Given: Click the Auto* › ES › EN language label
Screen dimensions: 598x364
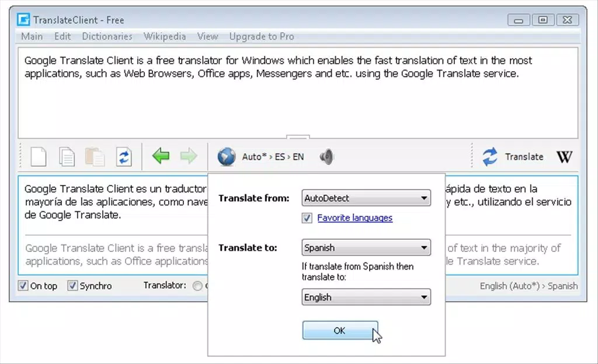Looking at the screenshot, I should tap(273, 156).
